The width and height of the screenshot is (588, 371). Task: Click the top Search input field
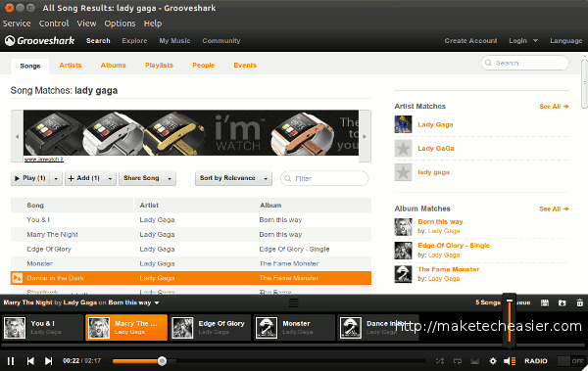(525, 63)
